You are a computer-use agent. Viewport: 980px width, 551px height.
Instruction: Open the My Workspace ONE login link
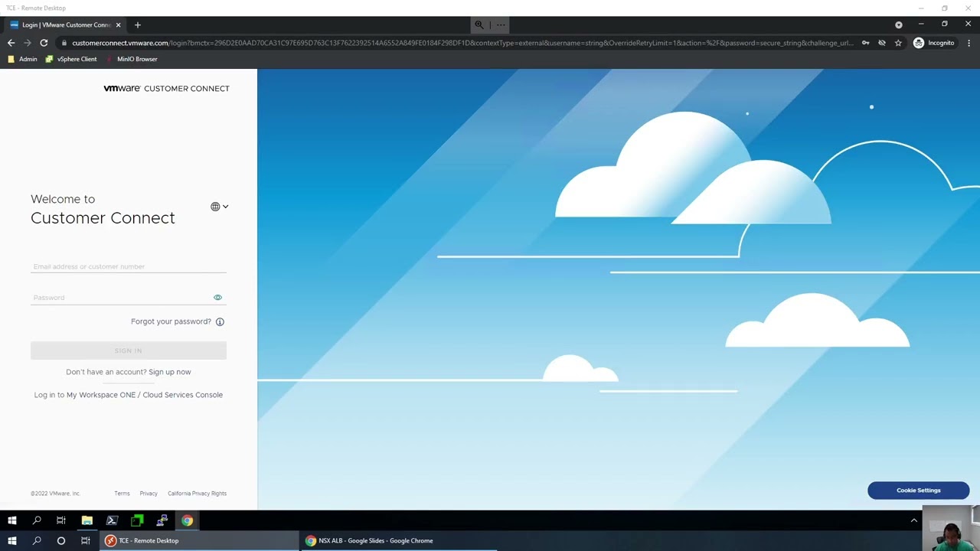pyautogui.click(x=101, y=395)
